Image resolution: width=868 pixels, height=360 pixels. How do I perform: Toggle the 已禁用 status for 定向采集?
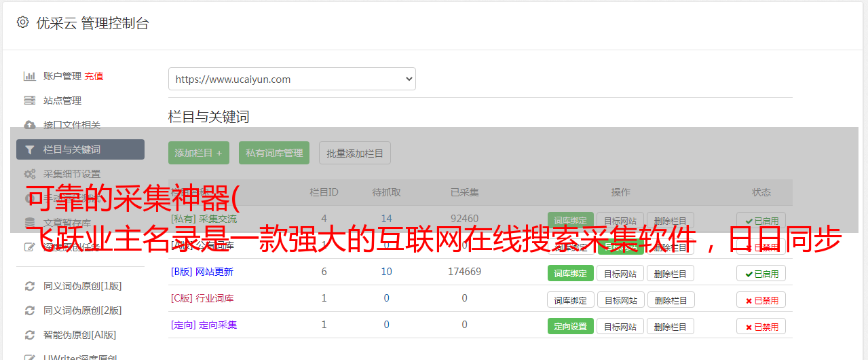tap(761, 326)
